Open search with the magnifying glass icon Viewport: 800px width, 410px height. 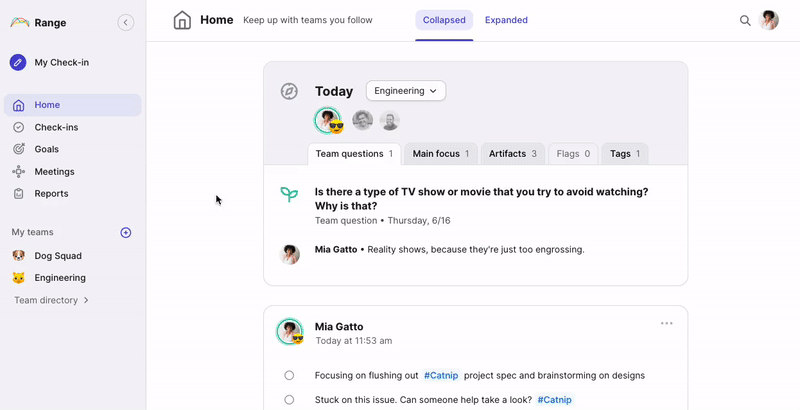click(745, 20)
